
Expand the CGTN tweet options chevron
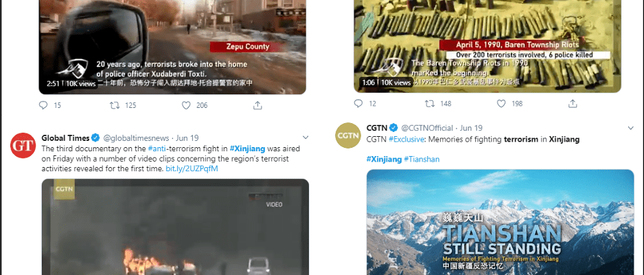click(631, 129)
